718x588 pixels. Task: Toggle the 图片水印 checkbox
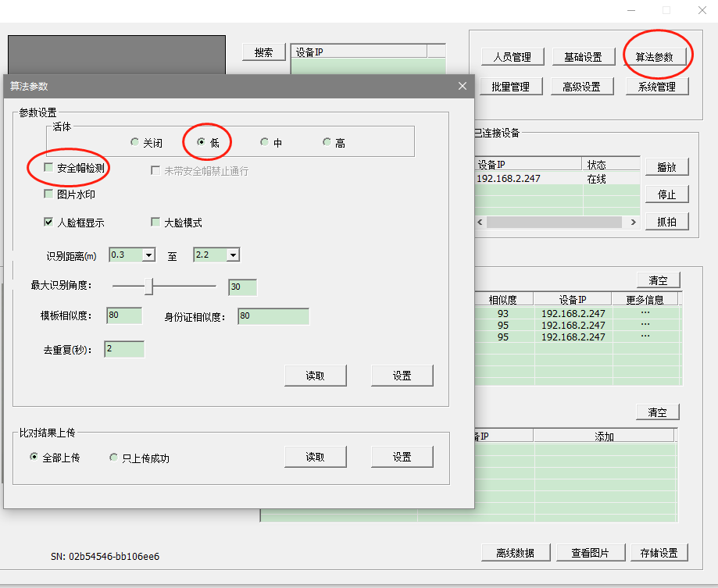49,194
